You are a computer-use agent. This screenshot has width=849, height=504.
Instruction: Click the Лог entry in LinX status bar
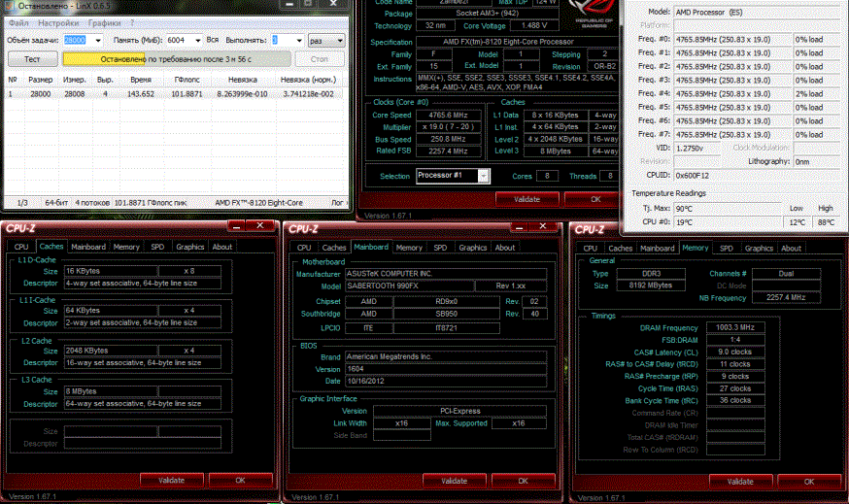[x=337, y=202]
